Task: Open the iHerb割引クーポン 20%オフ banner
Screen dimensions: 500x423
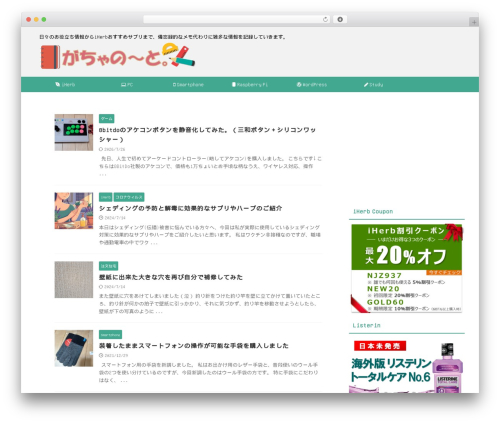Action: coord(407,268)
